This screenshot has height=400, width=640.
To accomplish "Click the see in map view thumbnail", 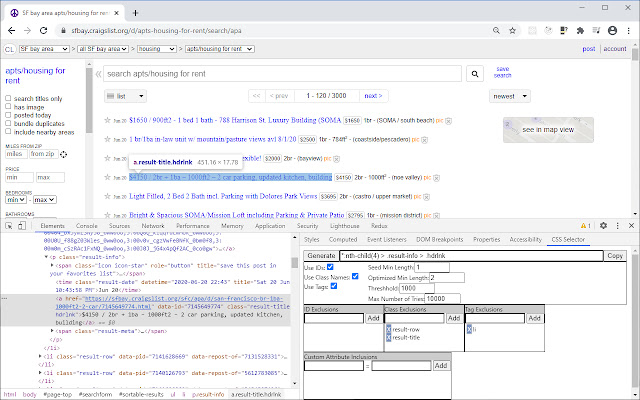I will [x=548, y=130].
